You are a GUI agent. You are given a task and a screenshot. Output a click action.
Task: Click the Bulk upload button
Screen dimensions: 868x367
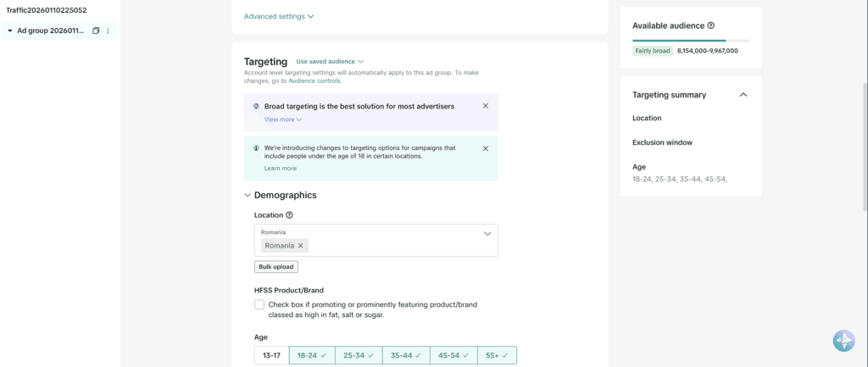pyautogui.click(x=276, y=267)
